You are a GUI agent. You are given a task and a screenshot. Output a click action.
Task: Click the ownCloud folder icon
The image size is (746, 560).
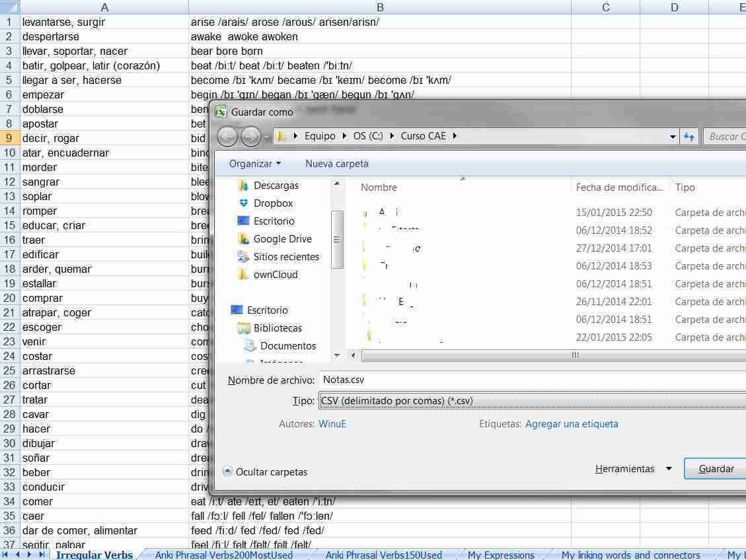244,274
